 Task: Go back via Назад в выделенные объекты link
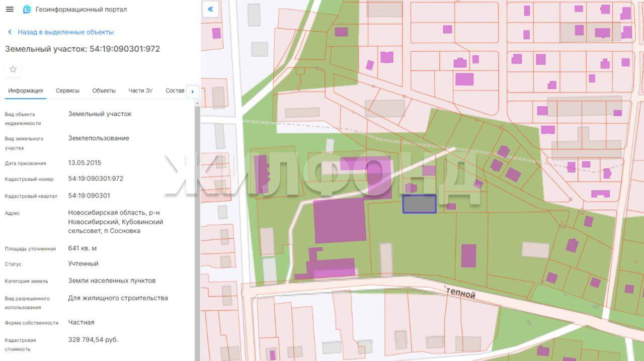tap(65, 32)
